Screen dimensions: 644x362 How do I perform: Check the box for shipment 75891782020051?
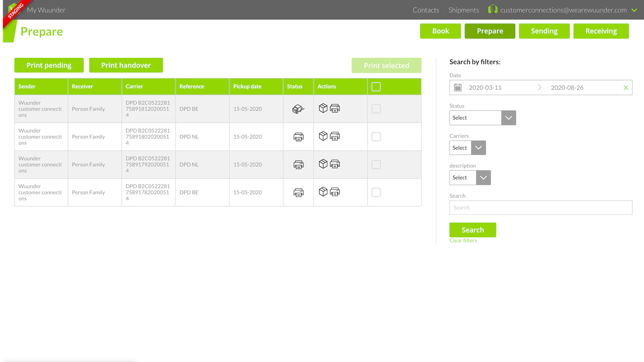(x=376, y=192)
